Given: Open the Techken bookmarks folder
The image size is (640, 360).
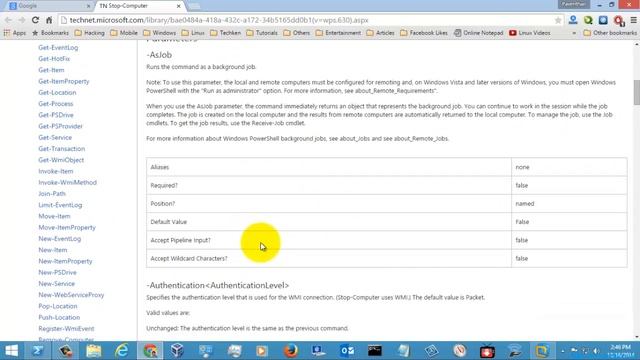Looking at the screenshot, I should [x=226, y=33].
